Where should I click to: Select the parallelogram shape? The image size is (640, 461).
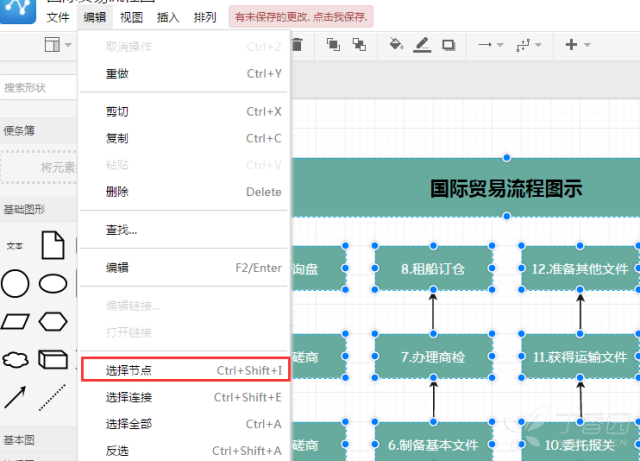[15, 322]
